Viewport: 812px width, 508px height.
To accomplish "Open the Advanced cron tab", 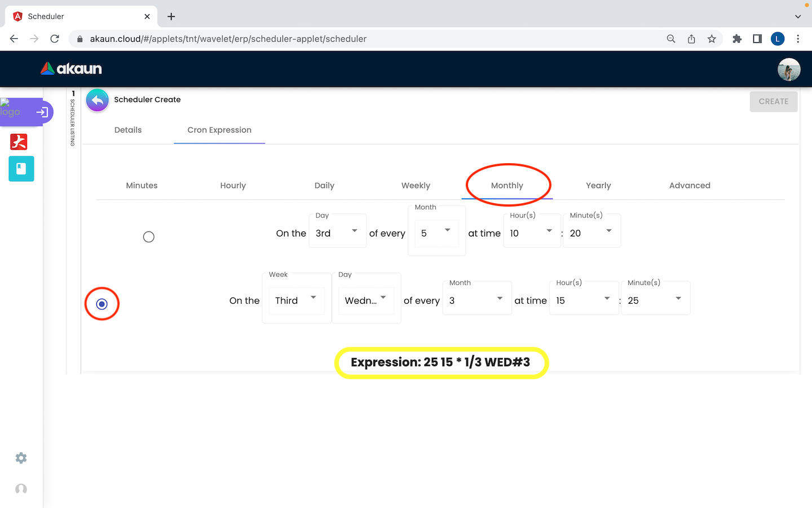I will pyautogui.click(x=689, y=186).
